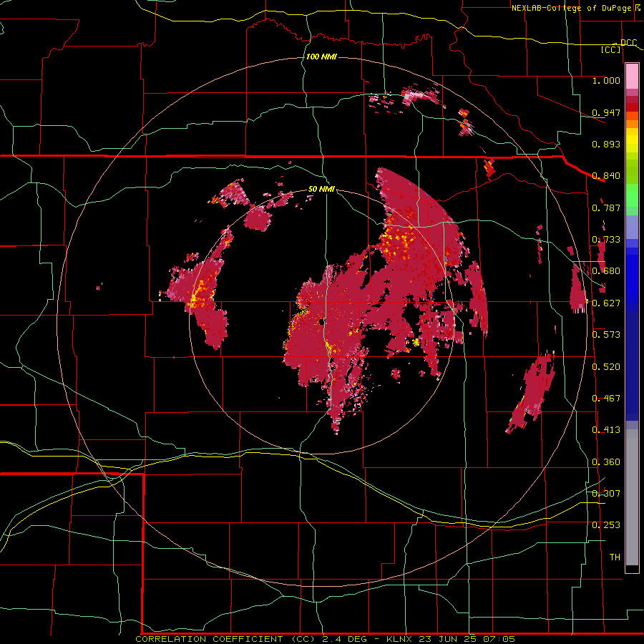This screenshot has width=644, height=644.
Task: Select the 50 NMI range ring label
Action: tap(321, 189)
